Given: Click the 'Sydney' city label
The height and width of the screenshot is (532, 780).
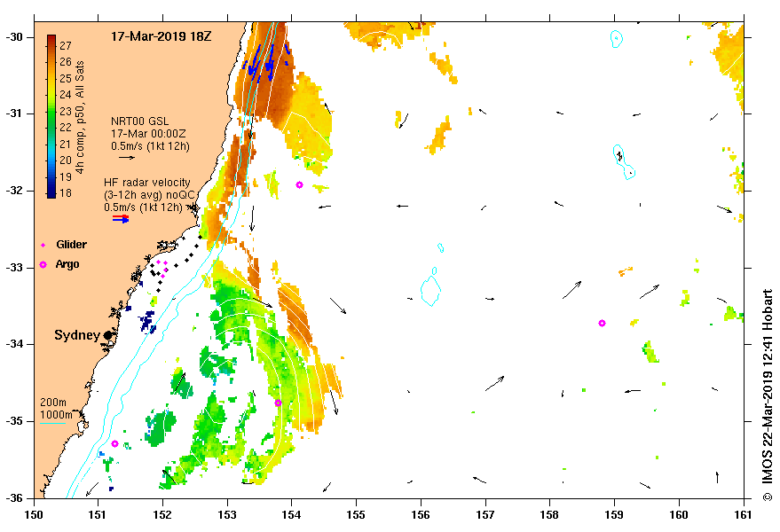Looking at the screenshot, I should point(77,335).
